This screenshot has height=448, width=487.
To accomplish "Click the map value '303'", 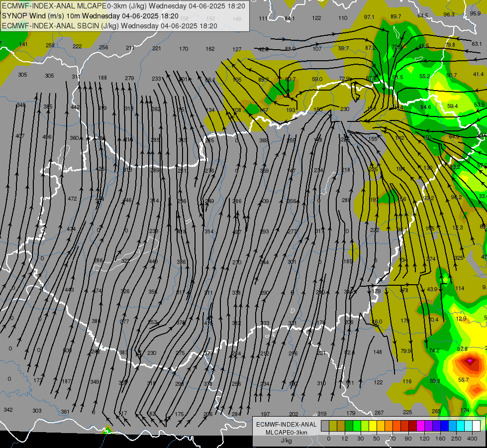I will tap(37, 411).
